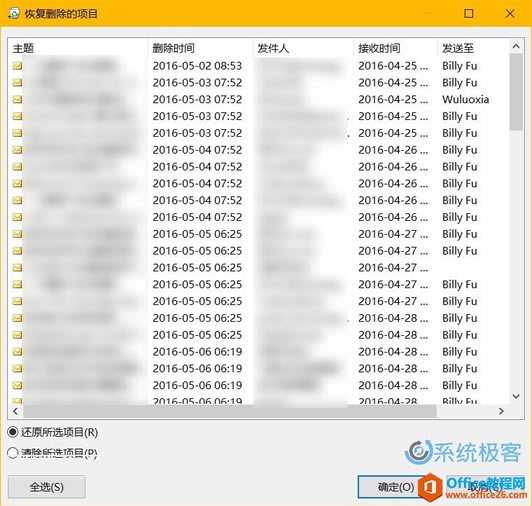This screenshot has width=532, height=506.
Task: Choose envelope icon of first 2016-05-06 06:19 row
Action: [x=17, y=352]
